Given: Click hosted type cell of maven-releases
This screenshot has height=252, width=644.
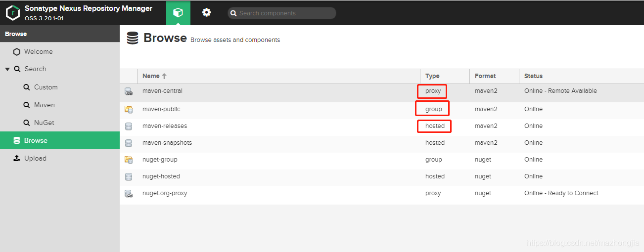Looking at the screenshot, I should 435,126.
